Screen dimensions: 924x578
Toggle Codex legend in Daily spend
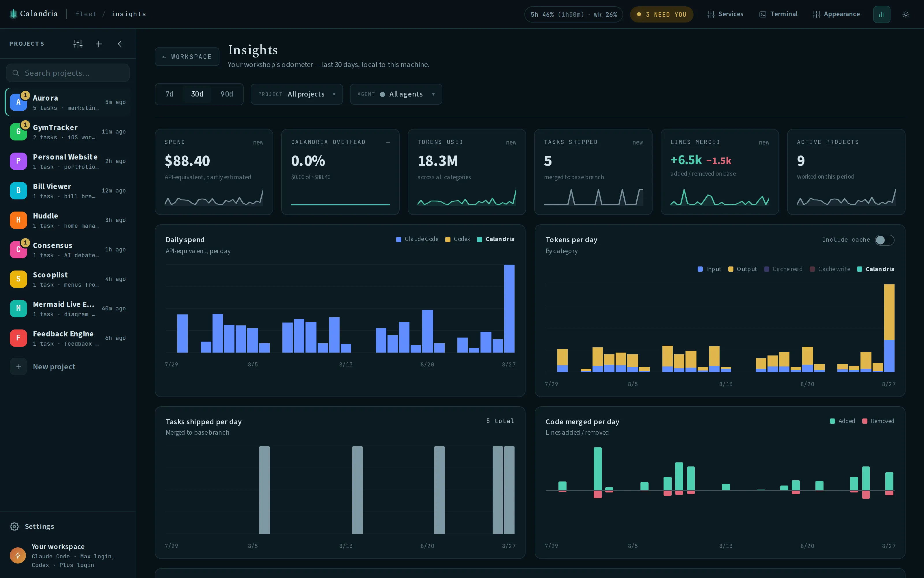(457, 239)
